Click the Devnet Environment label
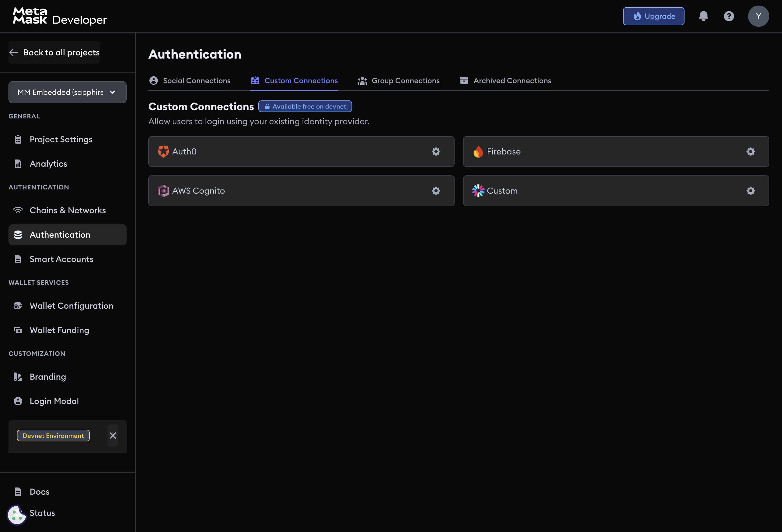The height and width of the screenshot is (532, 782). [x=53, y=435]
